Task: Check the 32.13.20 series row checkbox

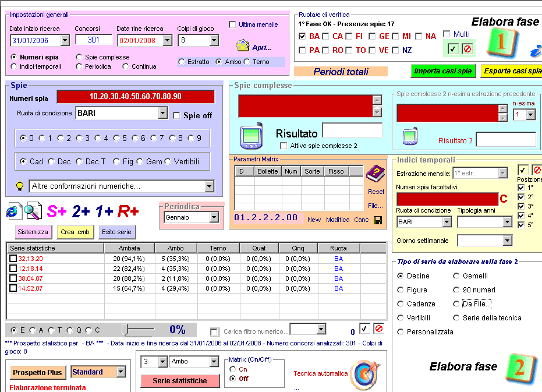Action: pos(13,259)
